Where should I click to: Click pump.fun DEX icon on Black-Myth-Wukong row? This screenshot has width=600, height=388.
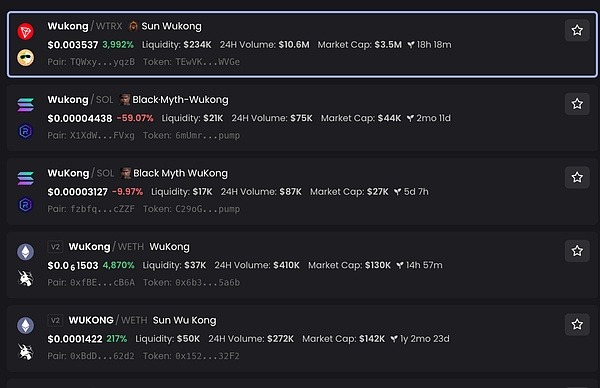[26, 131]
